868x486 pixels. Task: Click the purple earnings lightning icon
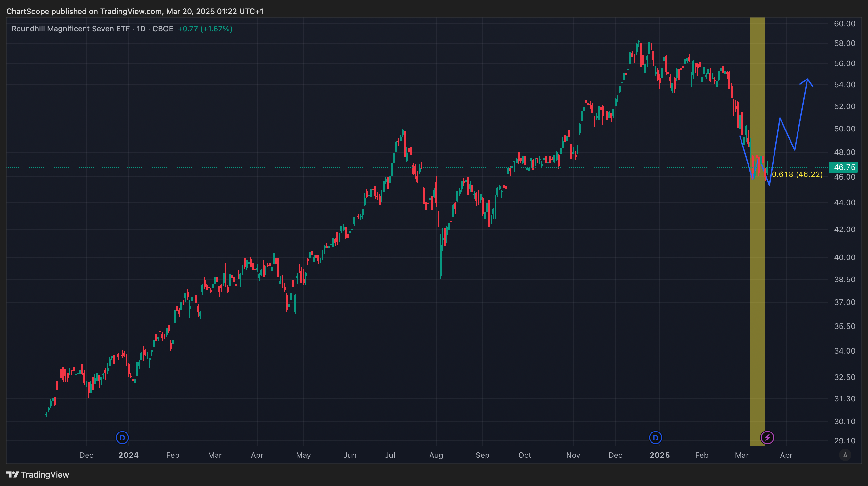[x=767, y=438]
